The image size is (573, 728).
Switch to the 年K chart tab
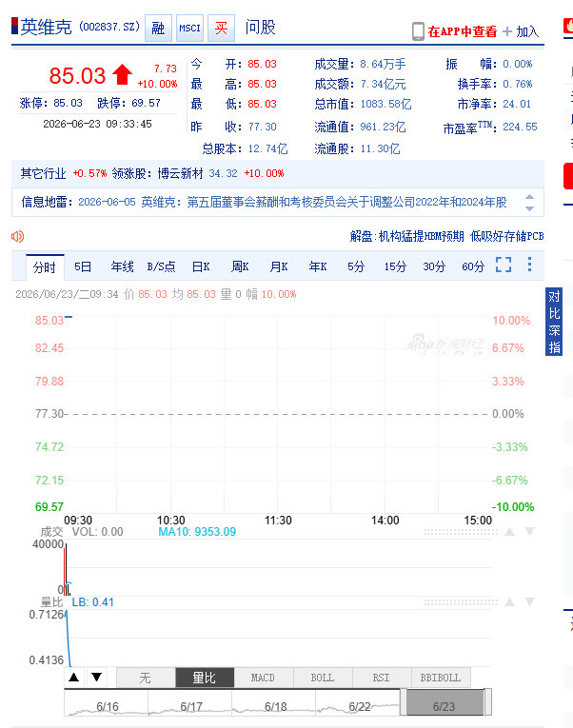[x=318, y=266]
